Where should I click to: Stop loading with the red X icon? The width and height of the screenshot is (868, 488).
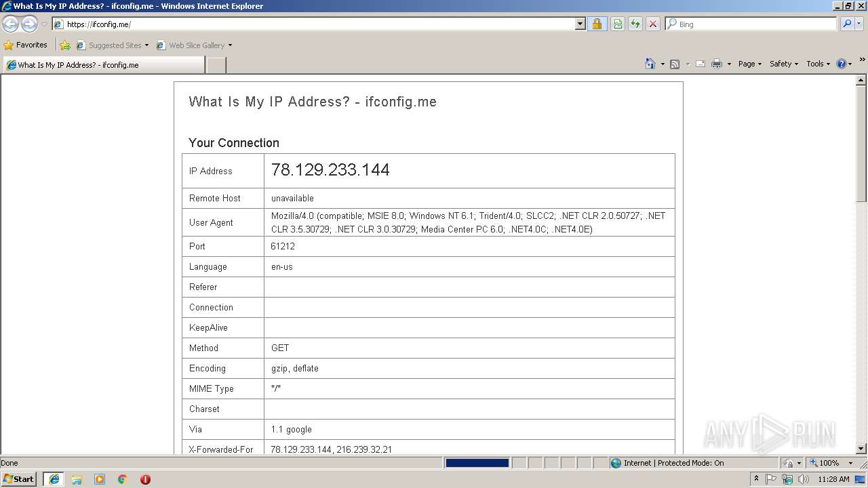tap(653, 24)
